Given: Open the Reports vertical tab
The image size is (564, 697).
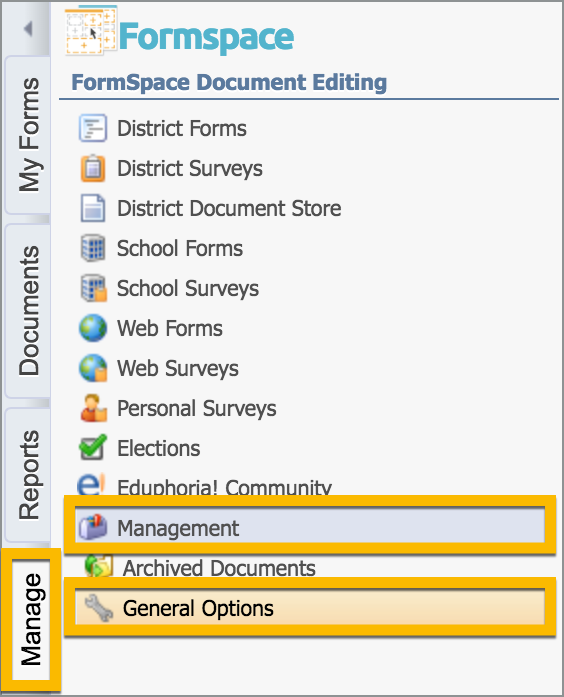Looking at the screenshot, I should click(28, 475).
